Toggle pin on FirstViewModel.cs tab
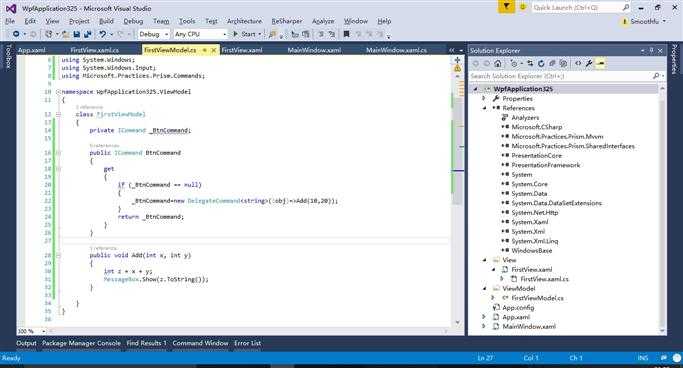This screenshot has height=368, width=683. 204,51
